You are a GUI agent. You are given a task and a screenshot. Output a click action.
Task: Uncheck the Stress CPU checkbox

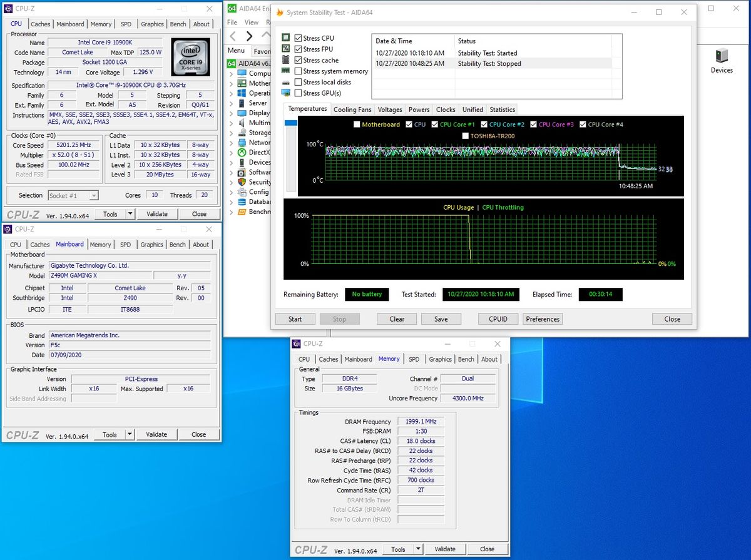(x=298, y=38)
